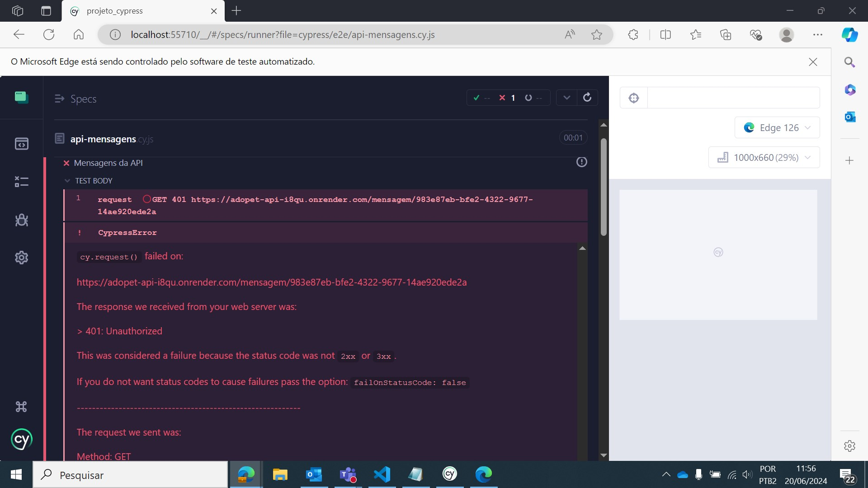The height and width of the screenshot is (488, 868).
Task: Click the CypressError heading row
Action: point(325,232)
